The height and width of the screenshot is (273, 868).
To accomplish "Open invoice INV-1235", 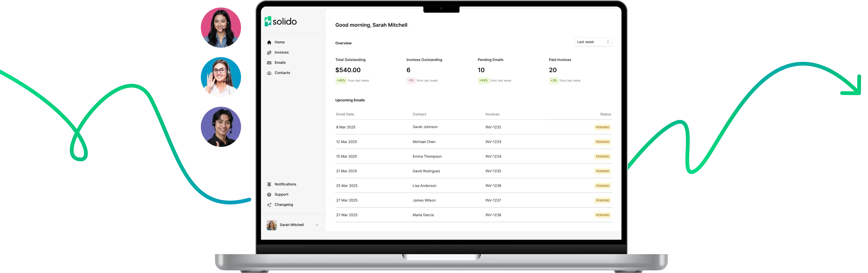I will click(493, 171).
